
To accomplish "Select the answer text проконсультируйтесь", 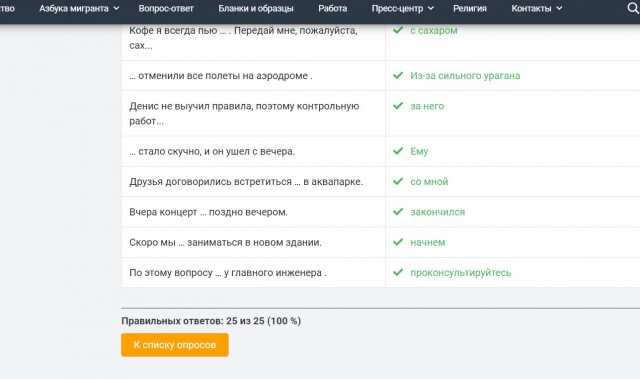I will [x=460, y=273].
